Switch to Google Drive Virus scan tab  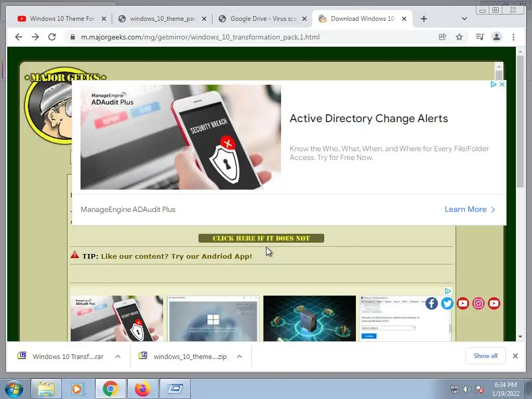point(259,19)
